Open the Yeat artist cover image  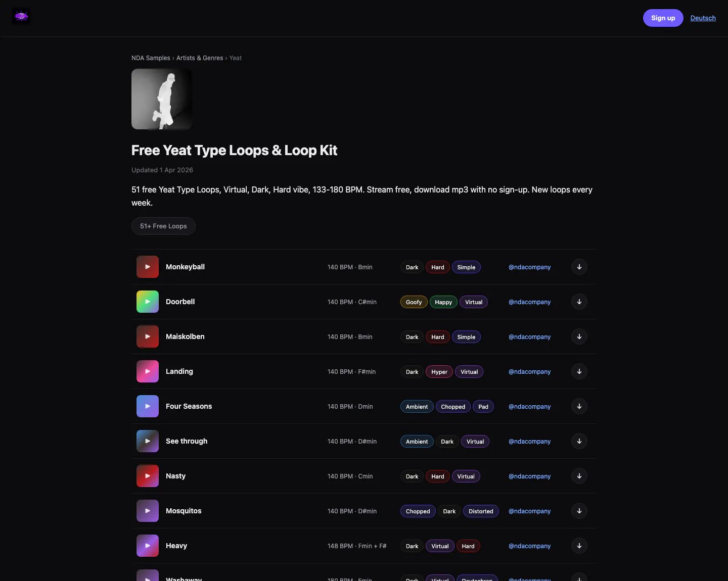[162, 99]
